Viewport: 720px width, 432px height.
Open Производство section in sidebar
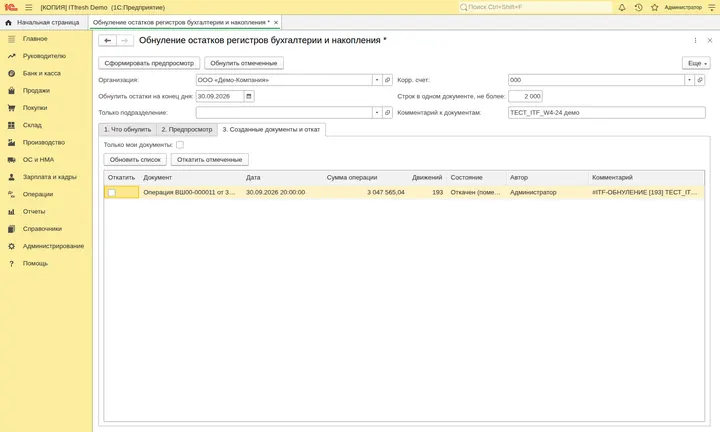pyautogui.click(x=46, y=142)
